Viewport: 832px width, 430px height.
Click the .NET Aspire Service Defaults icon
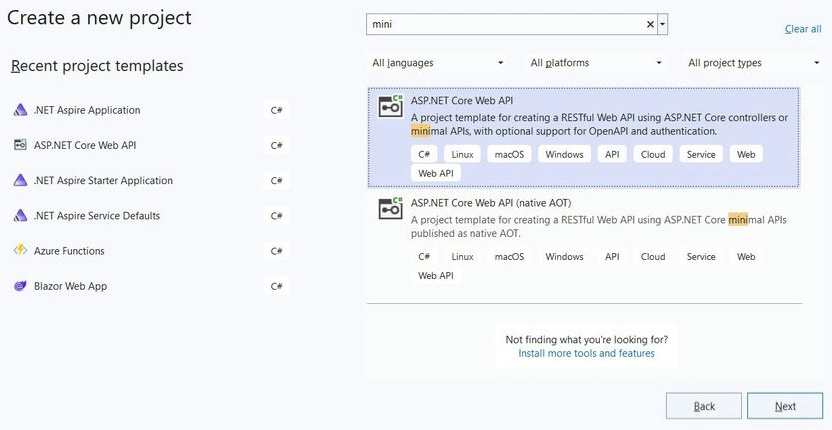(x=20, y=216)
